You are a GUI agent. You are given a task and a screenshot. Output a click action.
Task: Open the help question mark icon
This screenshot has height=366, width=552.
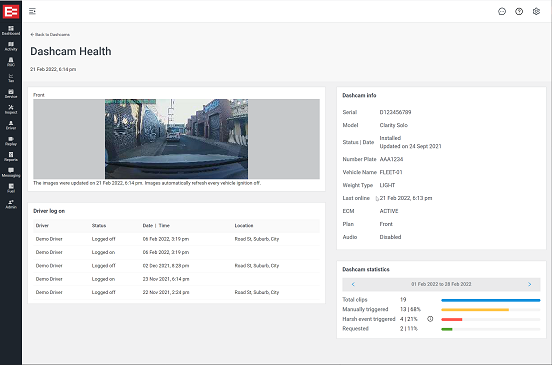click(519, 11)
